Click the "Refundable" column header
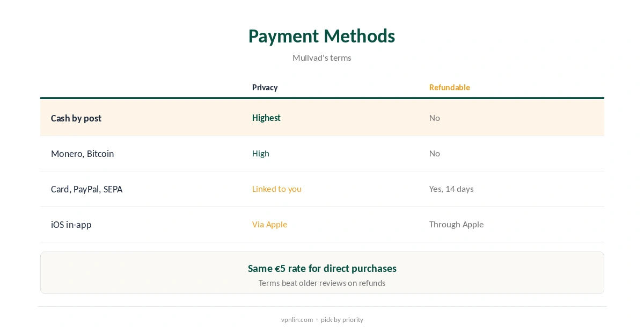The height and width of the screenshot is (330, 644). tap(449, 88)
